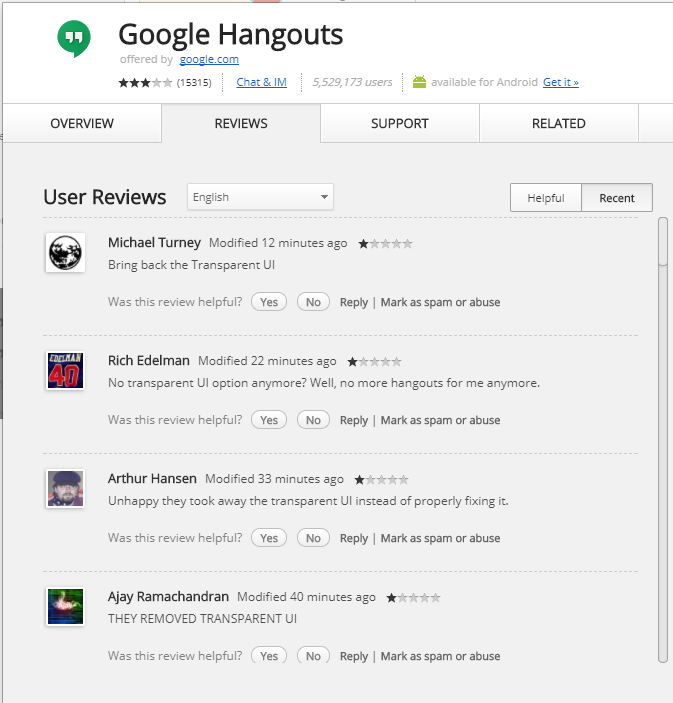Click 'Bring back the Transparent UI' review text

click(191, 265)
